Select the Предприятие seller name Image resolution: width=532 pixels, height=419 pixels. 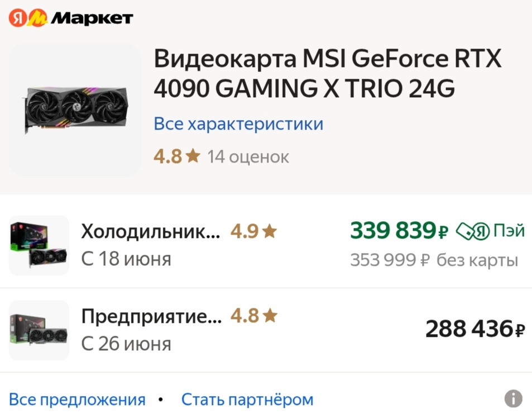coord(151,315)
